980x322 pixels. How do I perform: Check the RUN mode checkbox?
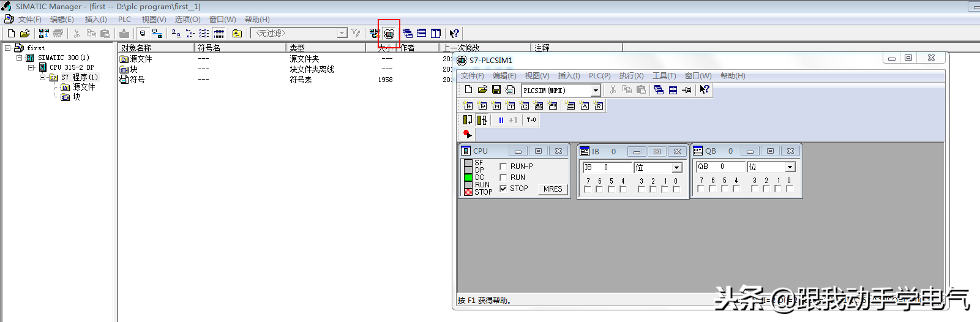[x=503, y=178]
